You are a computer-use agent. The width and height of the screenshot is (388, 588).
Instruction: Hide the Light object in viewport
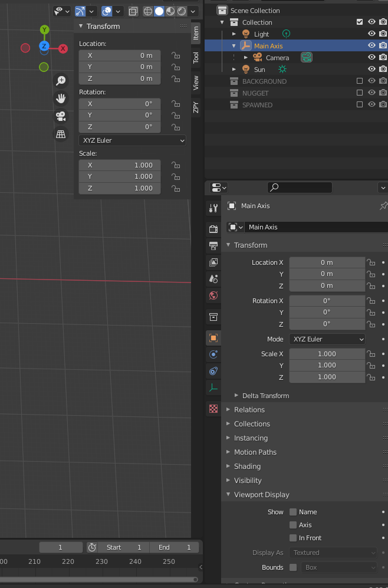[x=371, y=34]
